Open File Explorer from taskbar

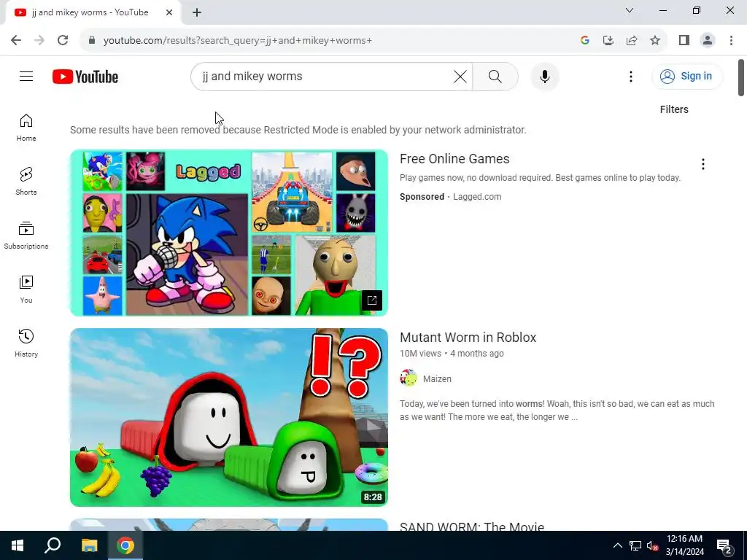click(89, 545)
